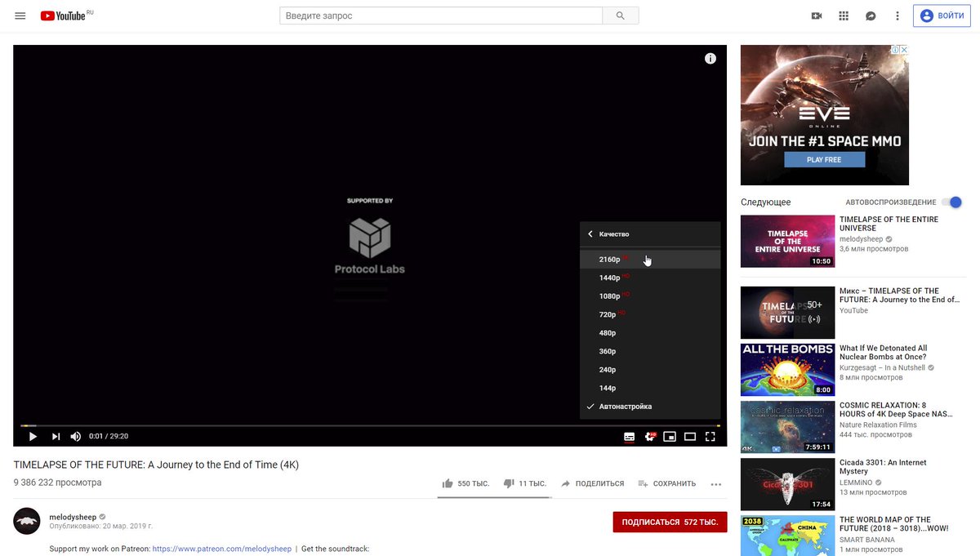Select 144p quality
This screenshot has height=556, width=980.
650,388
